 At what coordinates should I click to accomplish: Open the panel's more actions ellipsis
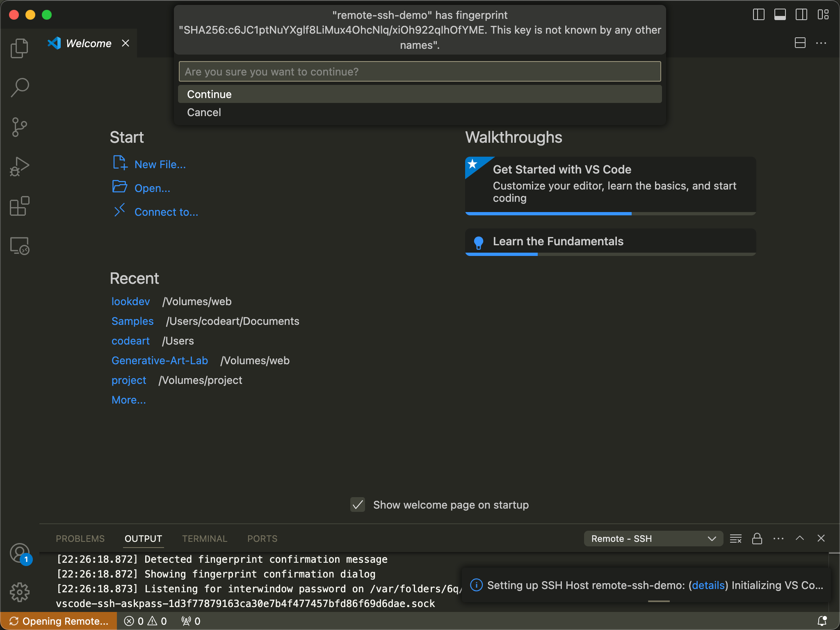(x=778, y=539)
